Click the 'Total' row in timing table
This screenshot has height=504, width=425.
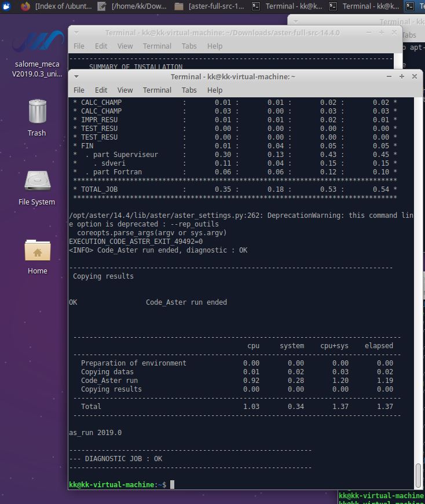237,406
